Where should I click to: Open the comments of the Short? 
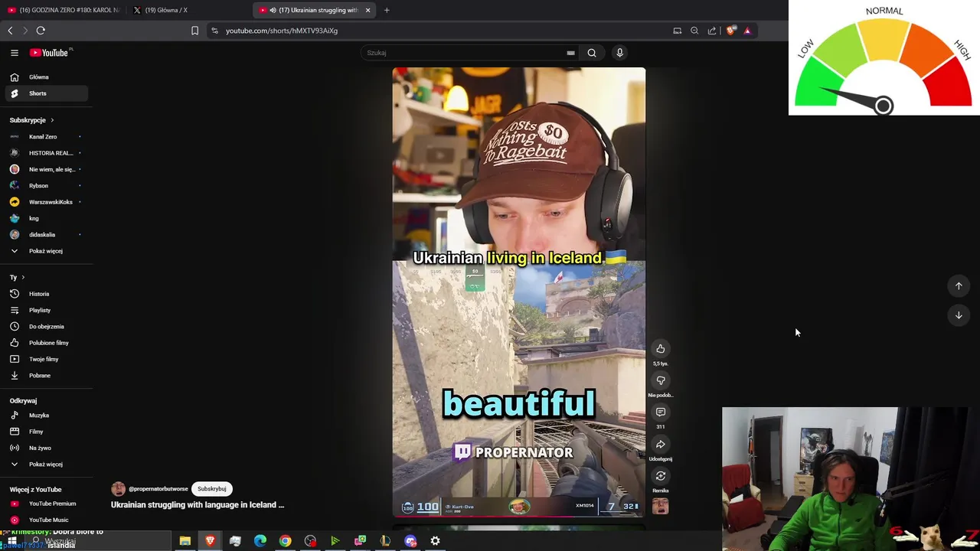[x=661, y=412]
